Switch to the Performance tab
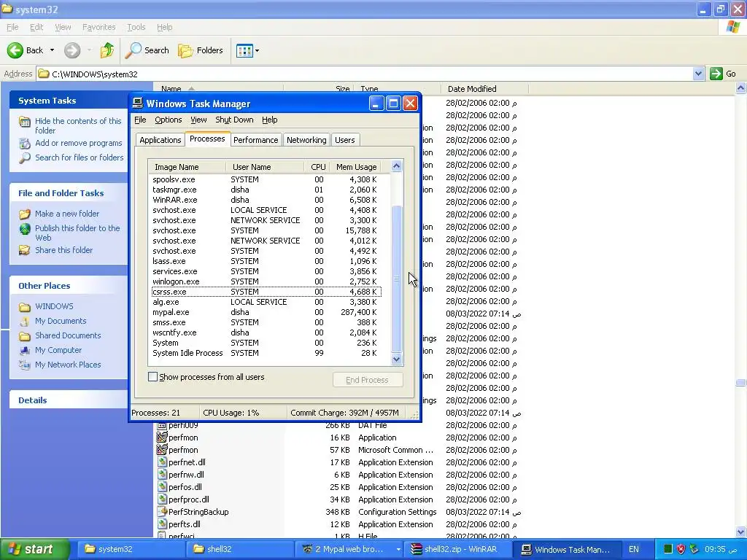Screen dimensions: 747x560 point(256,140)
